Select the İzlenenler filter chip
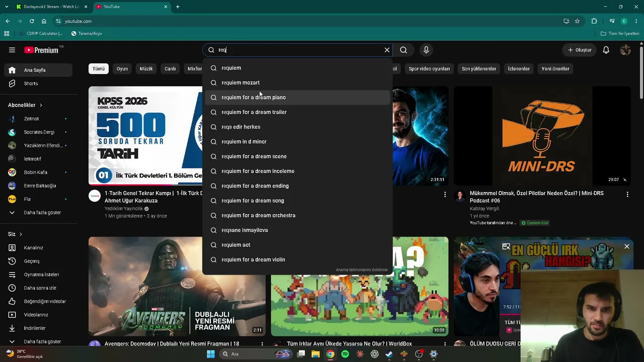This screenshot has width=644, height=362. coord(519,69)
